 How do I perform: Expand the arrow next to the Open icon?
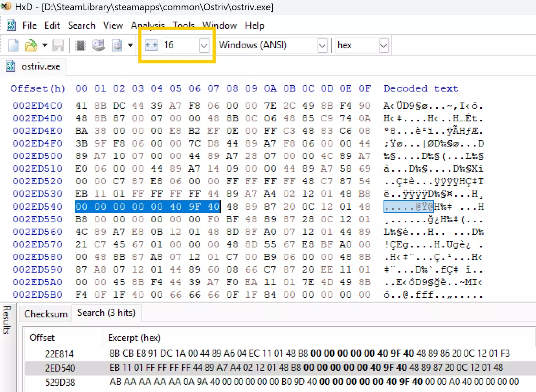pos(45,45)
